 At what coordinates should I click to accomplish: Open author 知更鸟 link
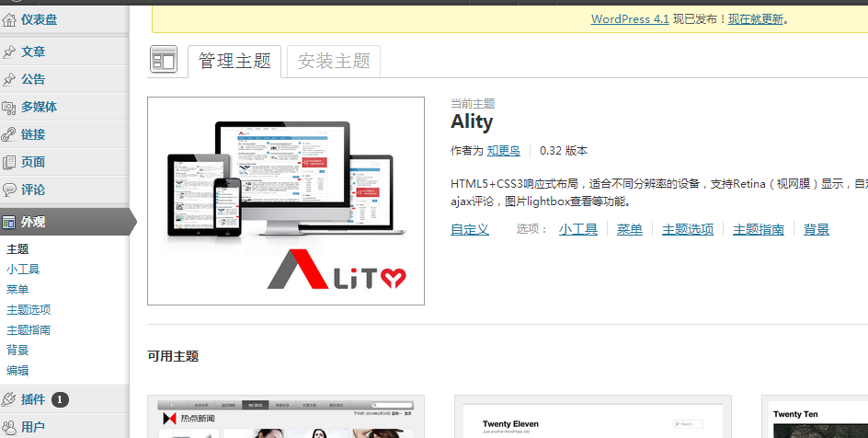click(504, 151)
